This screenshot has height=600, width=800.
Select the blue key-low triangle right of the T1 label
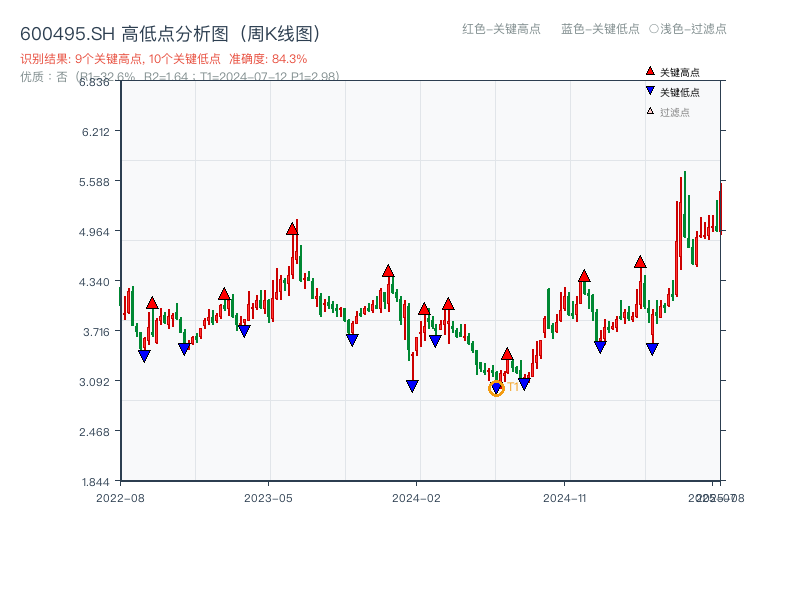tap(524, 384)
